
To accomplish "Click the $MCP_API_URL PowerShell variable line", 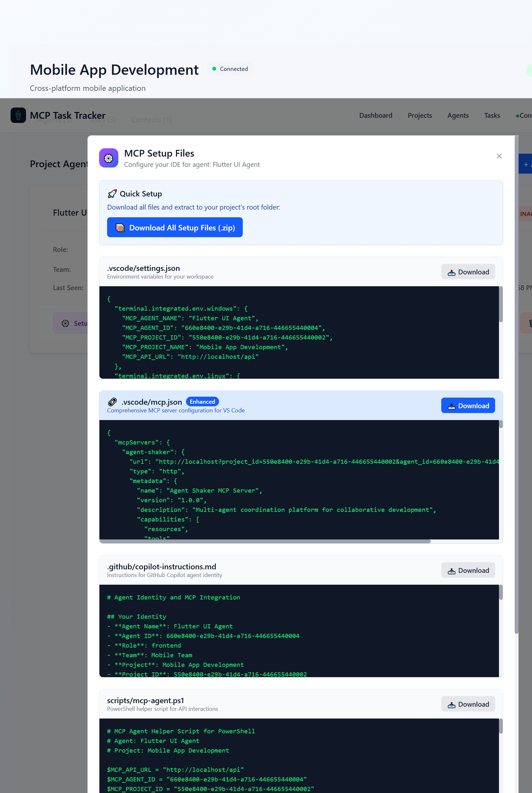I will coord(175,769).
